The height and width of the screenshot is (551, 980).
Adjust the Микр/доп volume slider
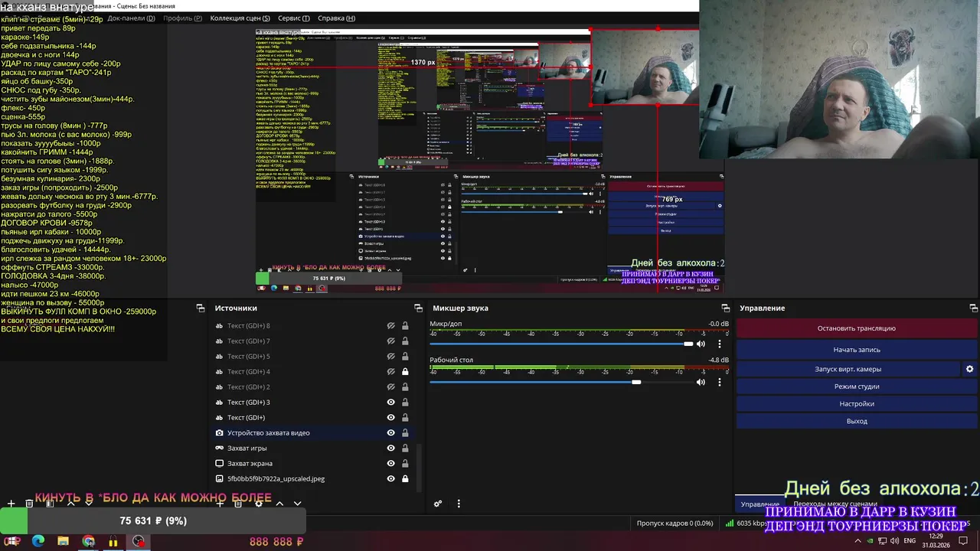point(561,344)
